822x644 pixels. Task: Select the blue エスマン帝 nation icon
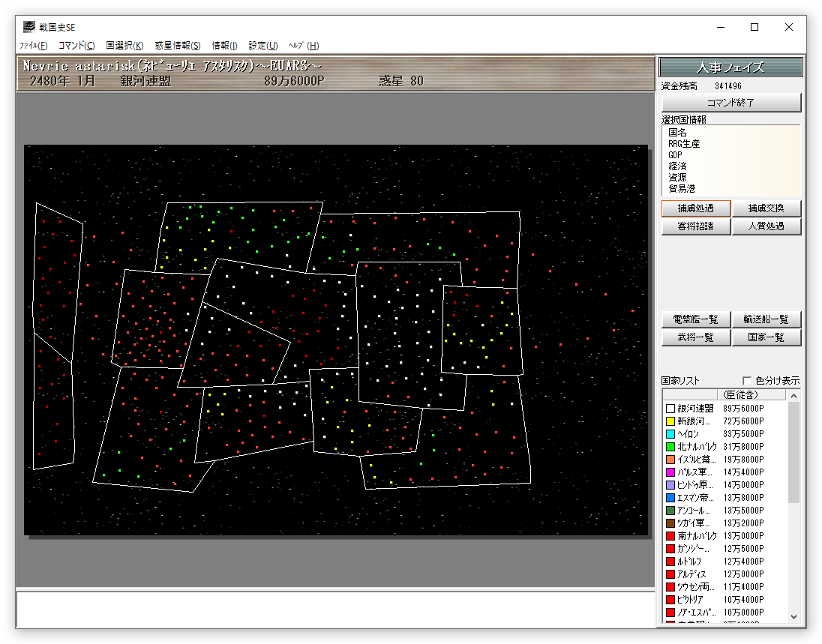[x=670, y=498]
